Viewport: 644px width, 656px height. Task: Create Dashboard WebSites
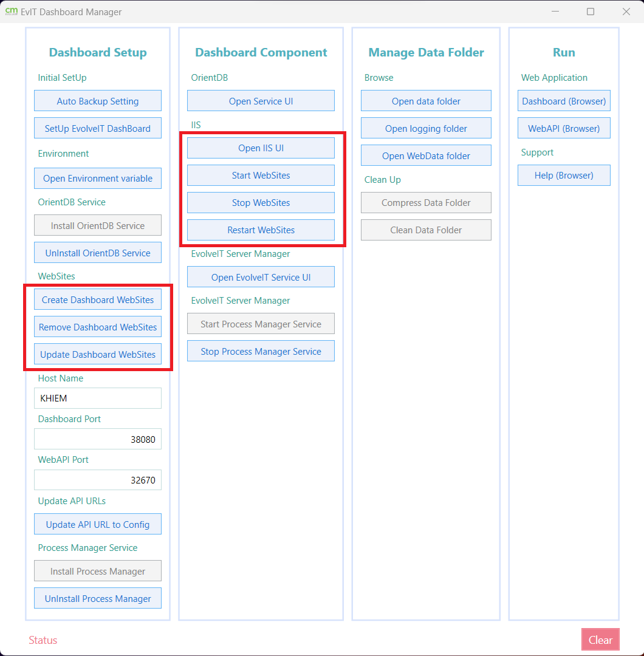pyautogui.click(x=97, y=299)
